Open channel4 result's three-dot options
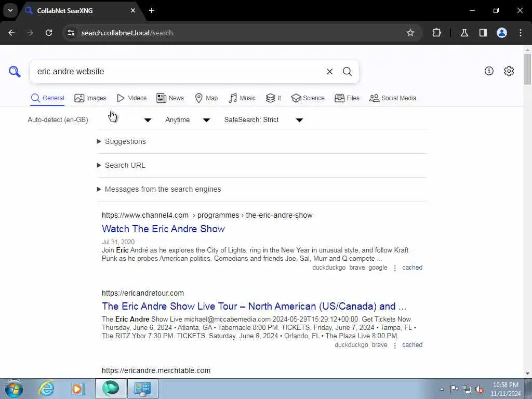The image size is (532, 399). [395, 268]
